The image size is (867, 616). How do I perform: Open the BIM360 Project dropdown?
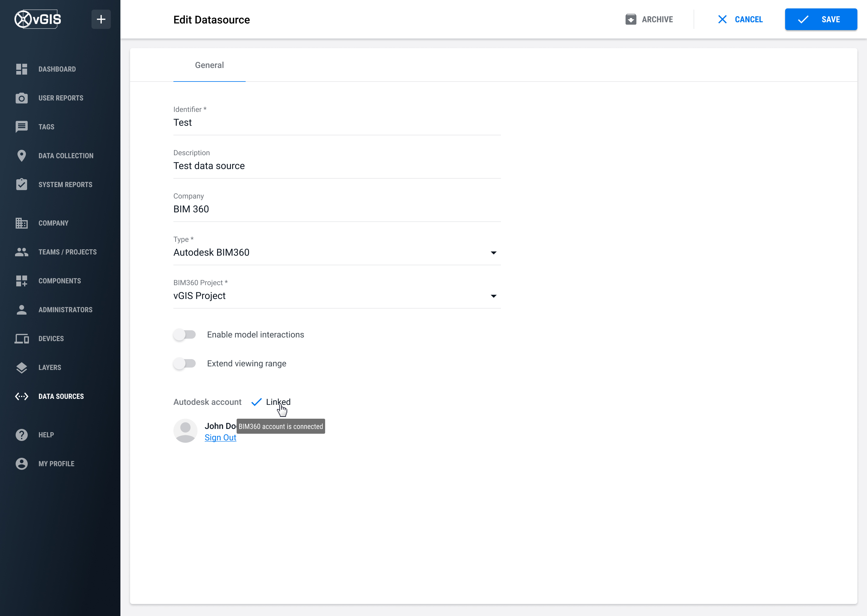[493, 296]
